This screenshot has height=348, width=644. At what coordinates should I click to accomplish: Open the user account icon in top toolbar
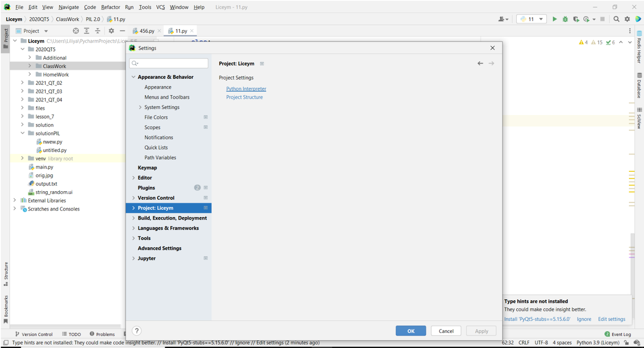(x=503, y=19)
